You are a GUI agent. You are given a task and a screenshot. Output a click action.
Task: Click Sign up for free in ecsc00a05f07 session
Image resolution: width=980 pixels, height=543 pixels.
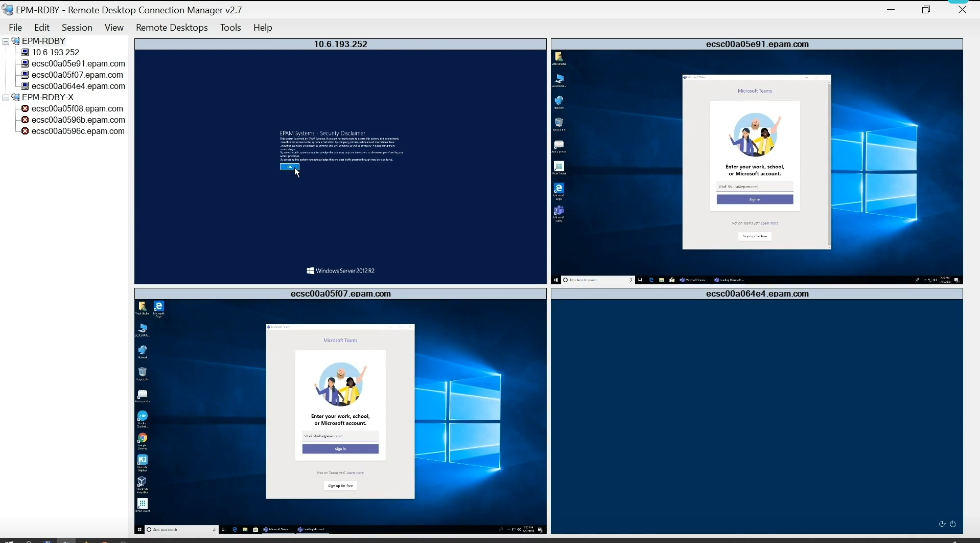(340, 486)
